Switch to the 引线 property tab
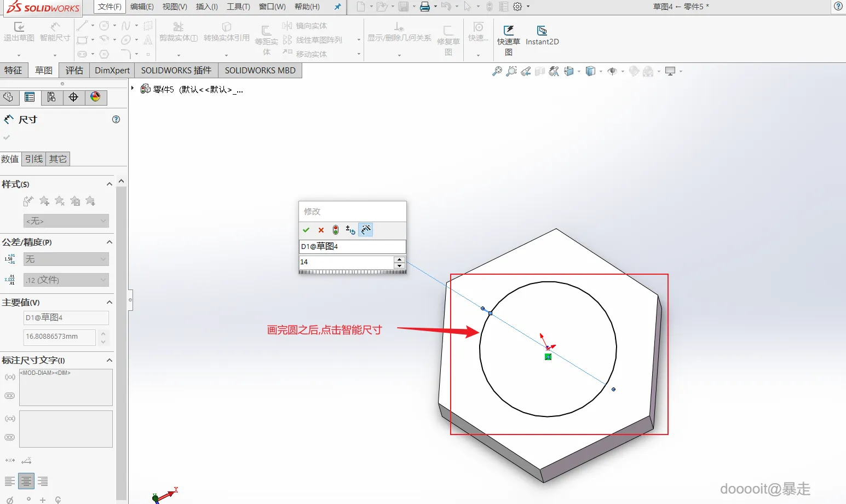This screenshot has width=846, height=504. 34,159
